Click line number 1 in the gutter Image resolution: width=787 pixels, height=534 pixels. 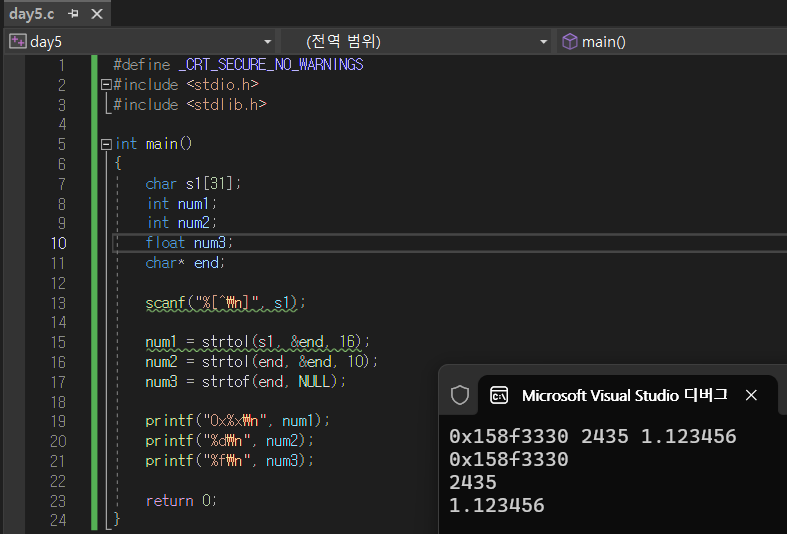coord(62,65)
